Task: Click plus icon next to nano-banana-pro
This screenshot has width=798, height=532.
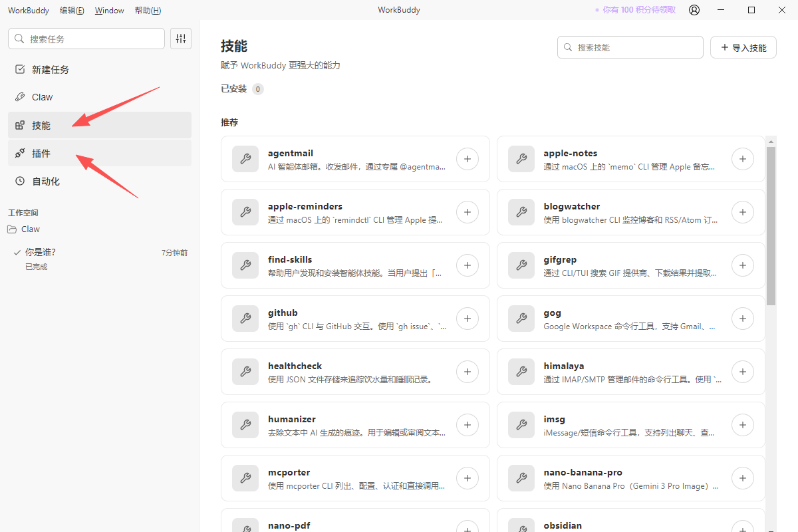Action: click(742, 478)
